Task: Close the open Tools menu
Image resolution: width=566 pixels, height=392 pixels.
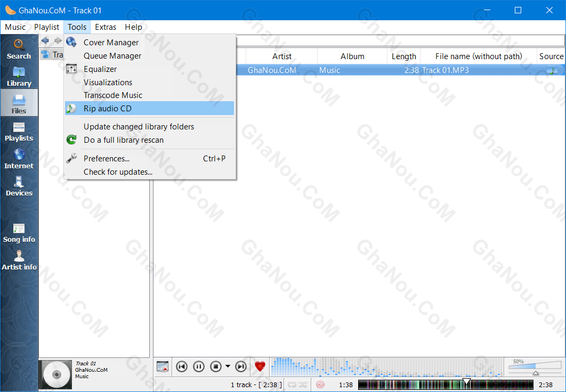Action: (x=77, y=27)
